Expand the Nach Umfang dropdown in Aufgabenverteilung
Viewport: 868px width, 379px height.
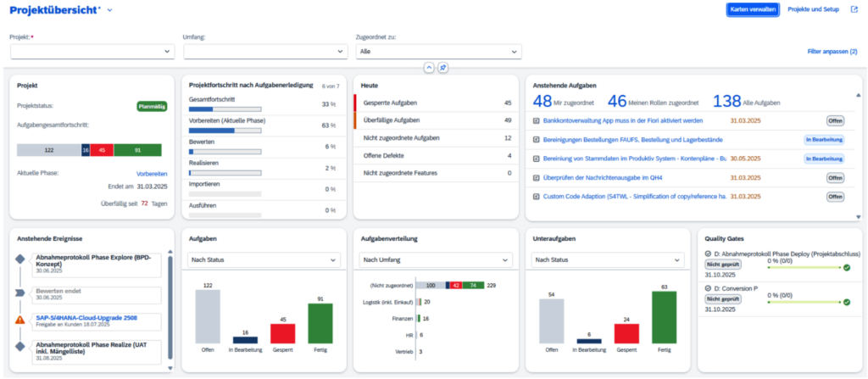436,259
